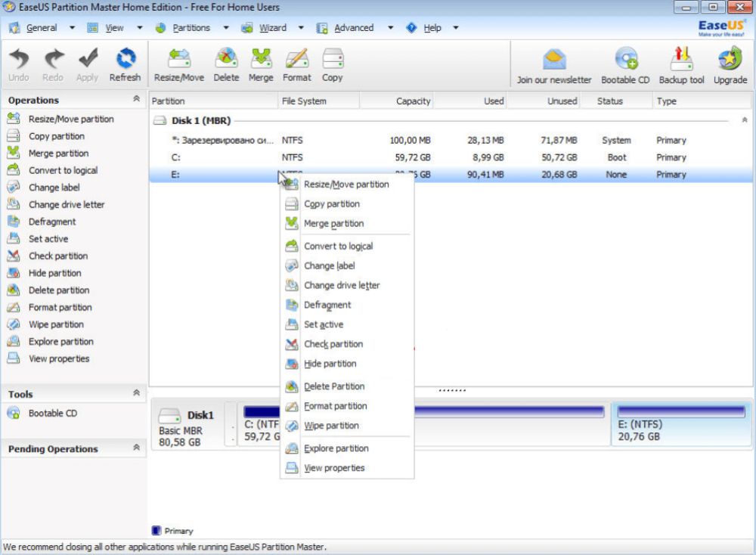756x555 pixels.
Task: Choose Defragment in the context menu
Action: 327,305
